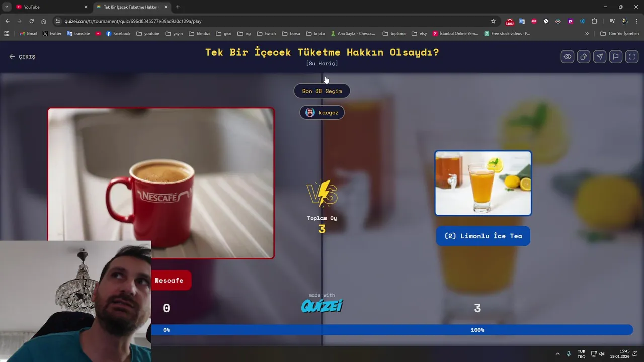Viewport: 644px width, 362px height.
Task: Toggle the eye visibility icon in Quizei header
Action: [568, 57]
